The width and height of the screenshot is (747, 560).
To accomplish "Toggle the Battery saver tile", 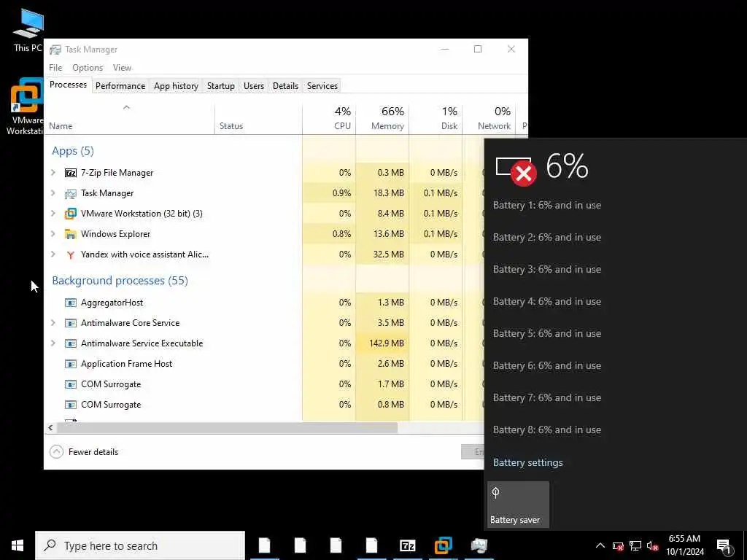I will [x=519, y=505].
